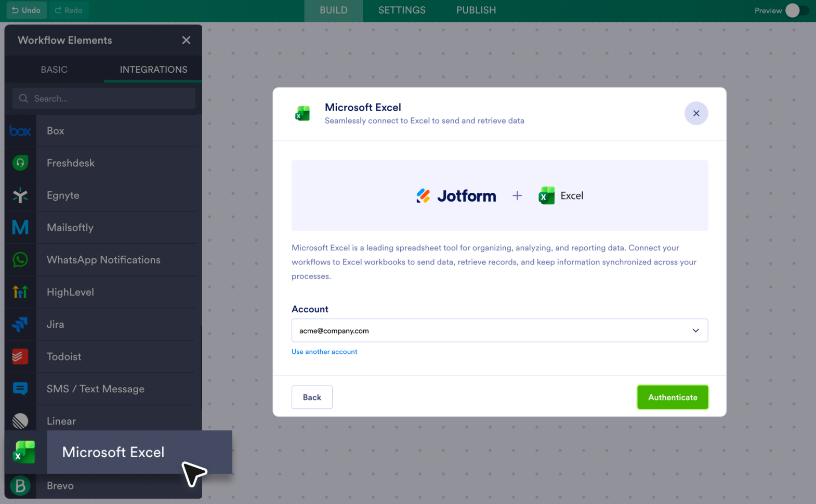Screen dimensions: 816x504
Task: Toggle the Preview switch
Action: pyautogui.click(x=797, y=10)
